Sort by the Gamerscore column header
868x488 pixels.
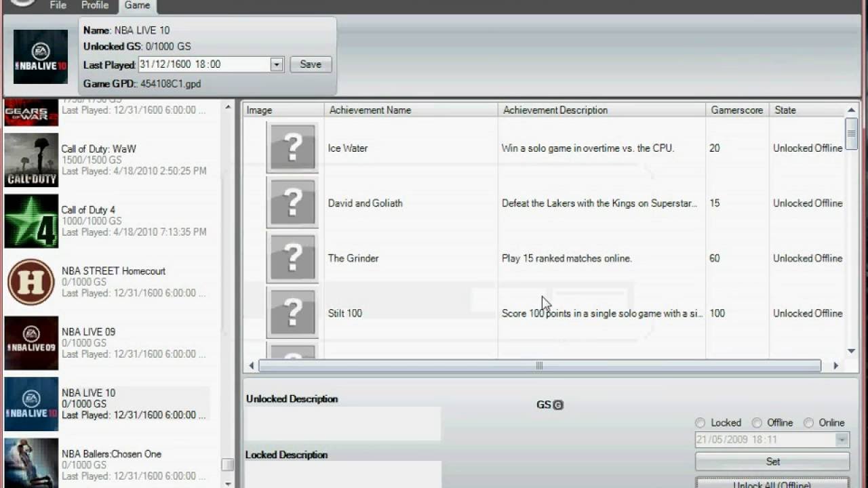point(738,110)
